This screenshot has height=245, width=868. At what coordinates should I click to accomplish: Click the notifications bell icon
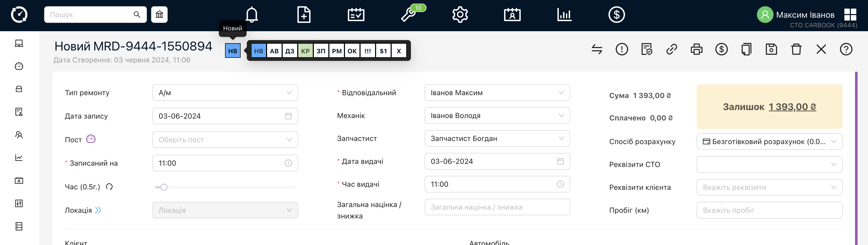coord(251,15)
